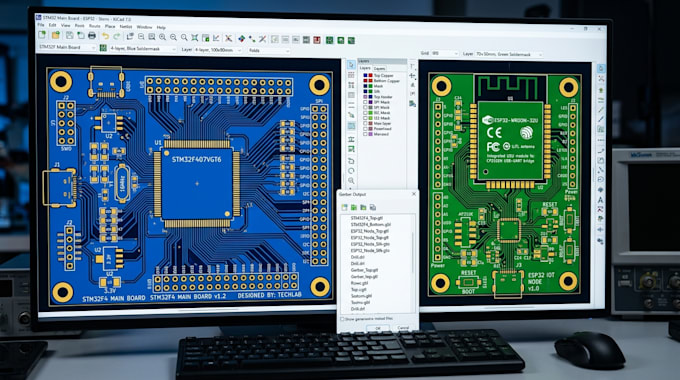Open the Edit menu
The image size is (680, 380).
[52, 25]
